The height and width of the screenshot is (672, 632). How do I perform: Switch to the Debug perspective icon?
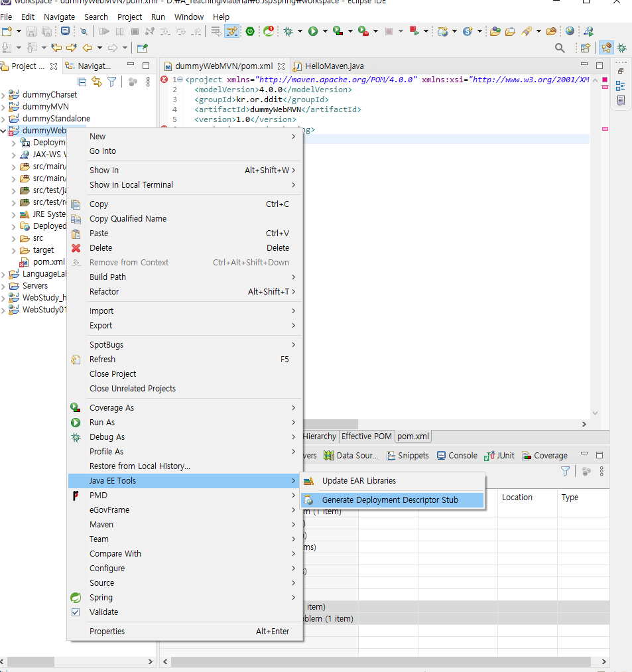pyautogui.click(x=622, y=48)
